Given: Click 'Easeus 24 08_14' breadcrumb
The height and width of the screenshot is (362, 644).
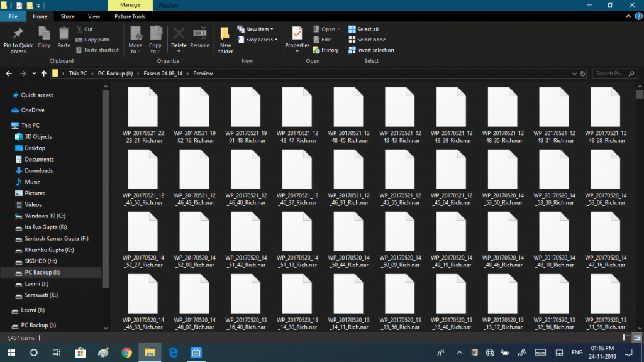Looking at the screenshot, I should point(163,74).
